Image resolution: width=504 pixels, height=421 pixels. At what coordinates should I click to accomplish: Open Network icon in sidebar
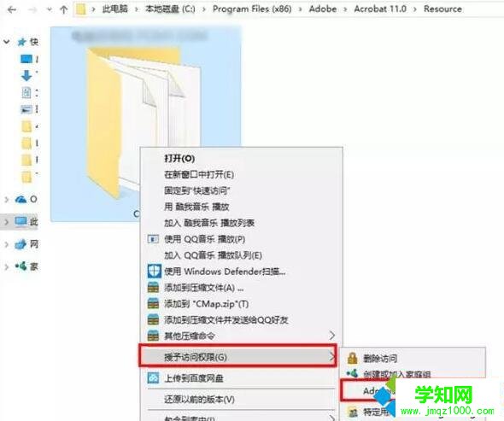[21, 244]
